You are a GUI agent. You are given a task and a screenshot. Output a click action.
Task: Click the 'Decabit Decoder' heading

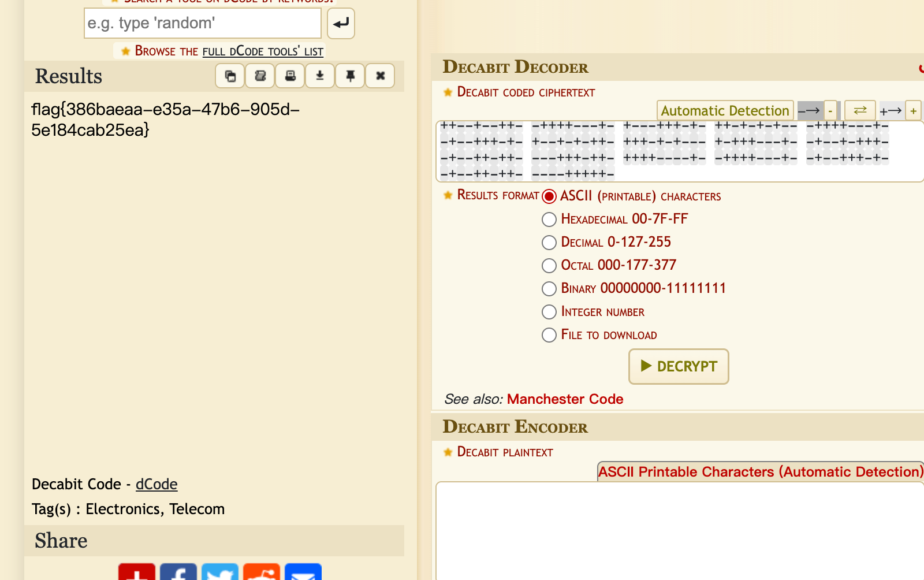[516, 67]
